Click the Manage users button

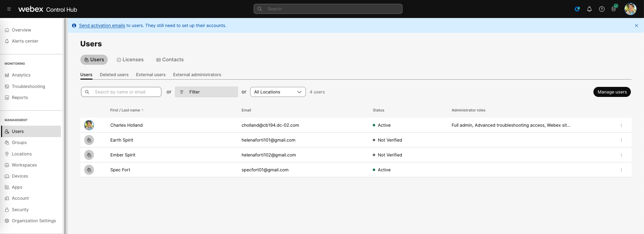tap(612, 92)
